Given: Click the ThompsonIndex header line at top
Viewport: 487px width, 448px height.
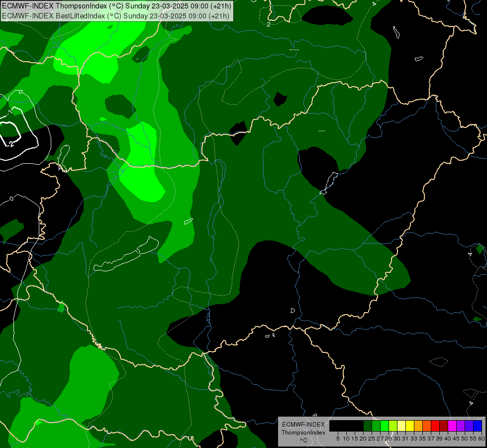Looking at the screenshot, I should 116,6.
